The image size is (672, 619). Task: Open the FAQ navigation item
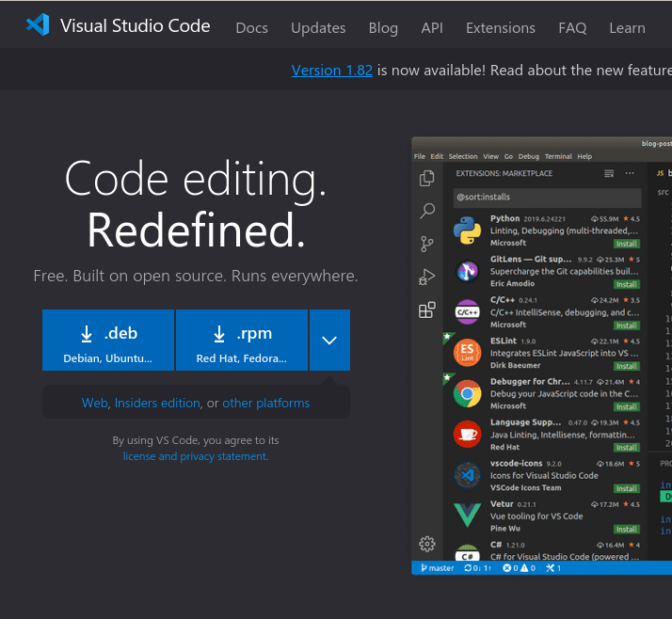tap(572, 28)
